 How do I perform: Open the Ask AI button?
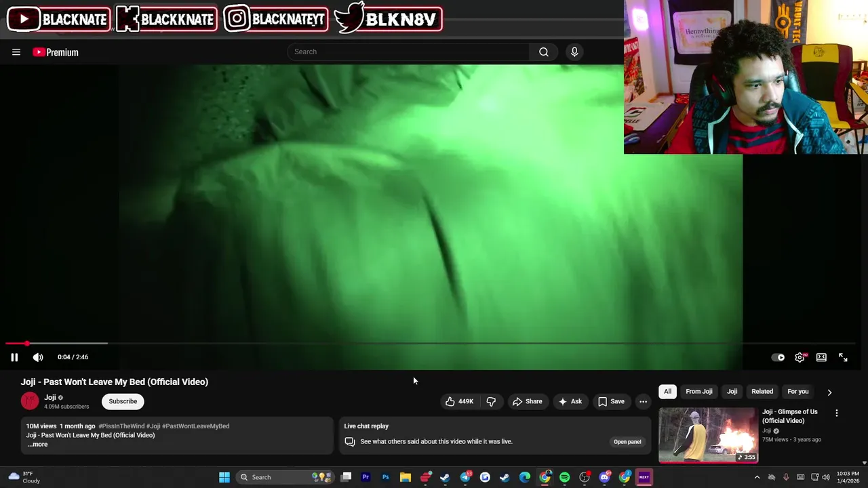tap(570, 401)
